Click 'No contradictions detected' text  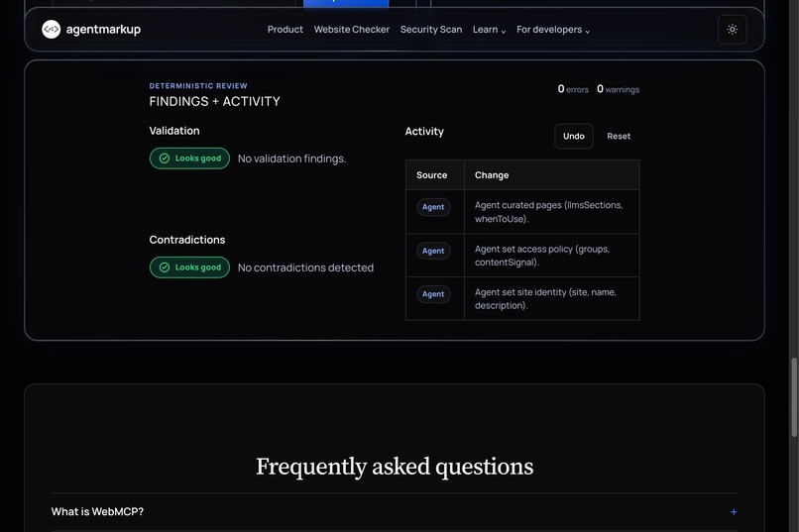pyautogui.click(x=305, y=267)
